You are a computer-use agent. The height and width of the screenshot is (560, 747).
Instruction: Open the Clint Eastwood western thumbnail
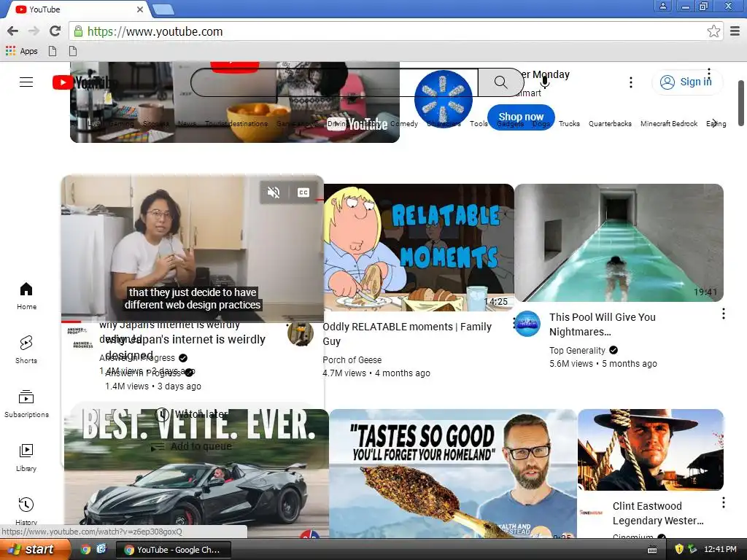click(651, 449)
